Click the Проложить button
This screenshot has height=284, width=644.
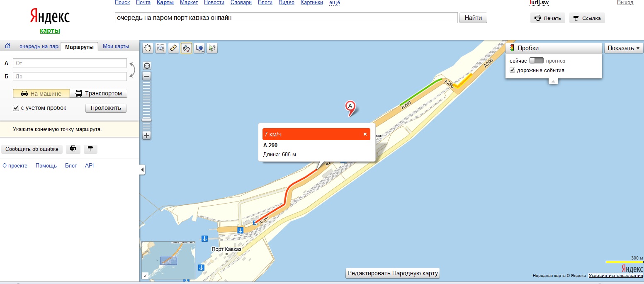106,108
